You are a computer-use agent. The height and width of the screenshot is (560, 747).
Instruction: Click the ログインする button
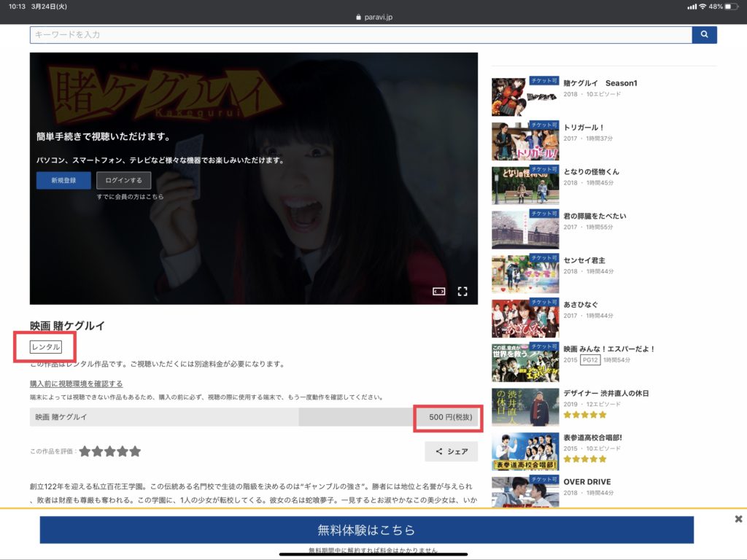(x=123, y=181)
